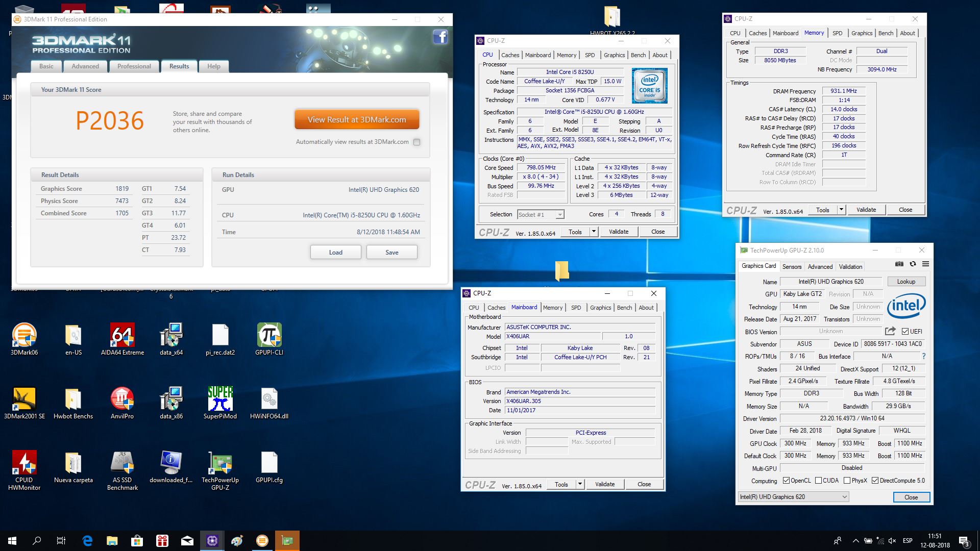980x551 pixels.
Task: Toggle CUDA checkbox in GPU-Z
Action: 818,481
